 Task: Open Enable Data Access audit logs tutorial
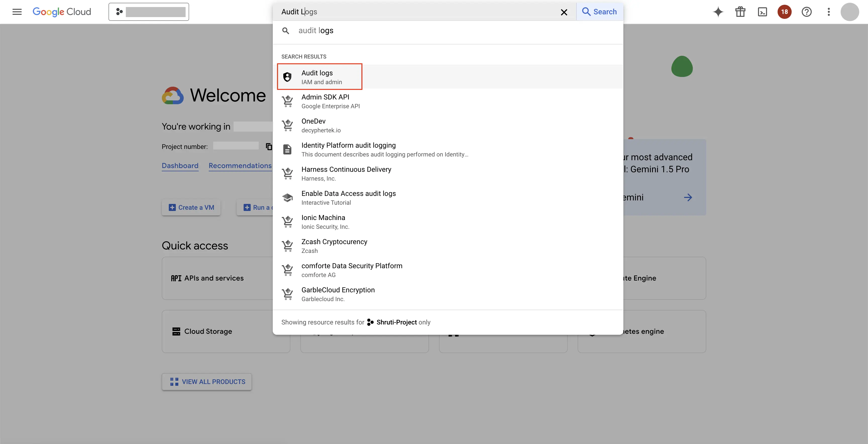(448, 198)
